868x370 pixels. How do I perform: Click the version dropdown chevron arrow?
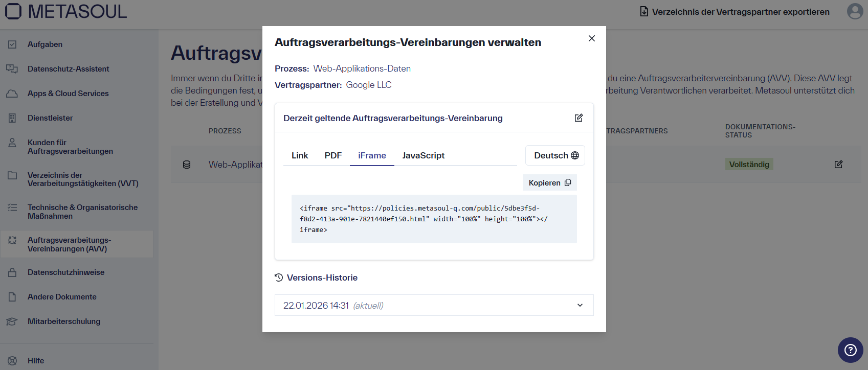[x=580, y=305]
